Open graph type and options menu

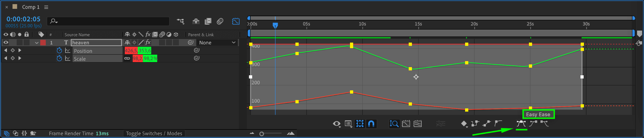pyautogui.click(x=348, y=124)
